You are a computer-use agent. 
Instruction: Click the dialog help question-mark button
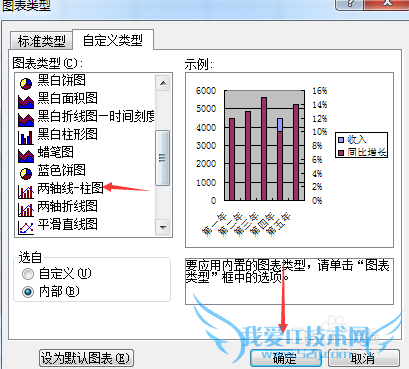click(350, 4)
